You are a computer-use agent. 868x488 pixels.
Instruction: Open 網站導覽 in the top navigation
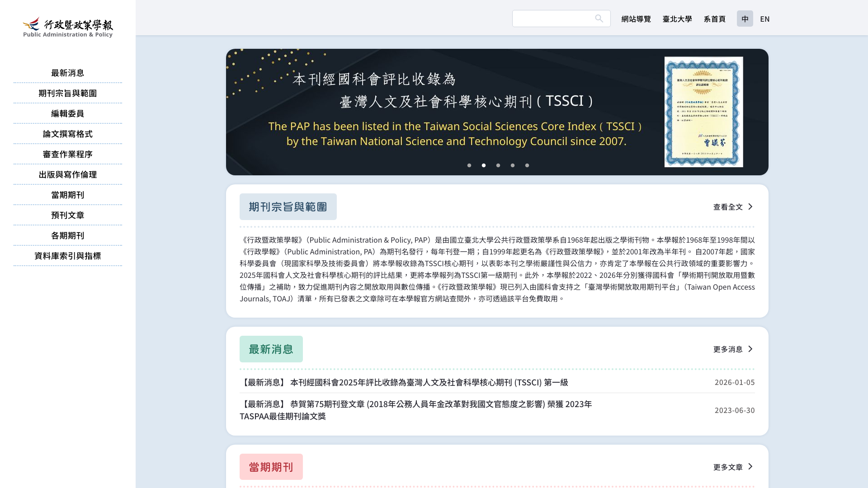(x=636, y=19)
